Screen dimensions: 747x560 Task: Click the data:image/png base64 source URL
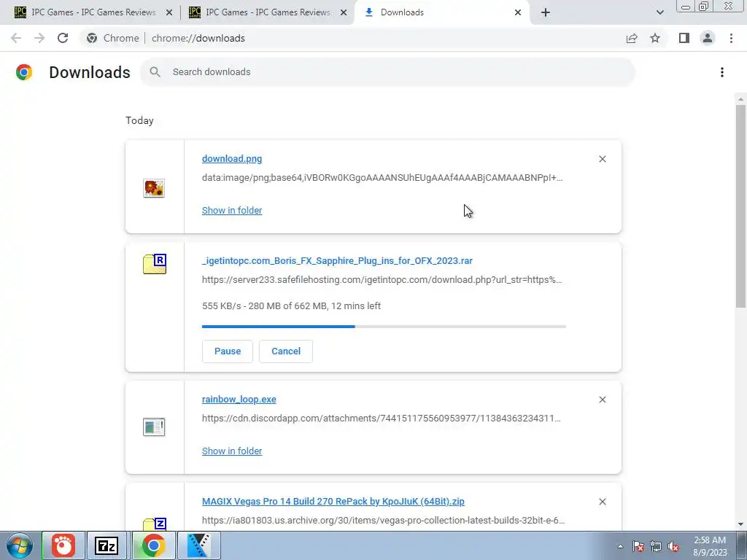click(x=382, y=178)
